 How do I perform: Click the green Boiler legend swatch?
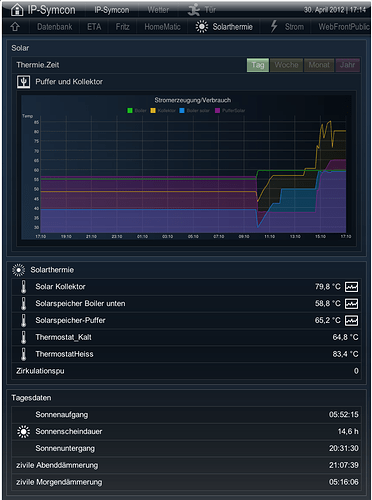130,110
